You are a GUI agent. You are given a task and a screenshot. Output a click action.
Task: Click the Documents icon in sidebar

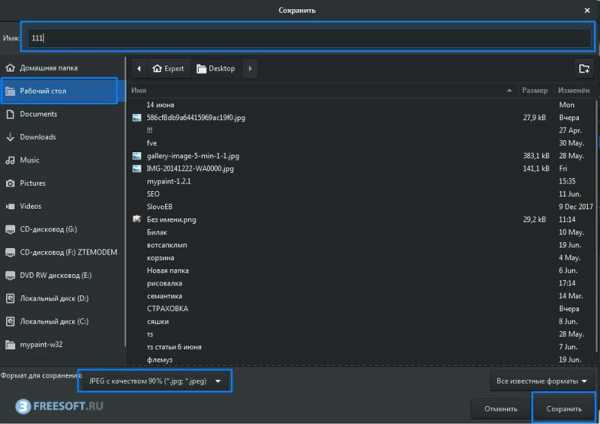click(x=10, y=114)
